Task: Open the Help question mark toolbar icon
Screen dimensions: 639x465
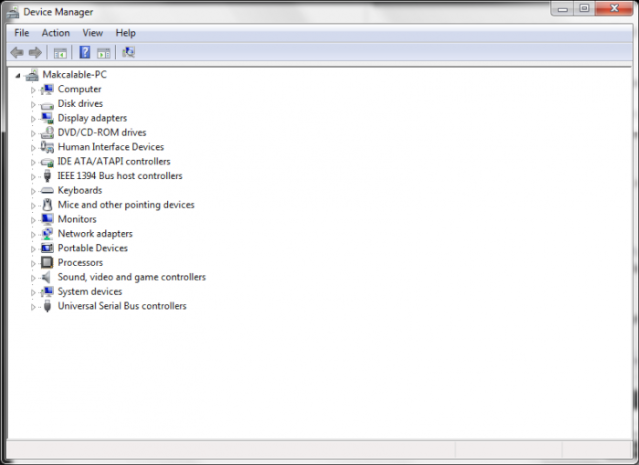Action: coord(85,52)
